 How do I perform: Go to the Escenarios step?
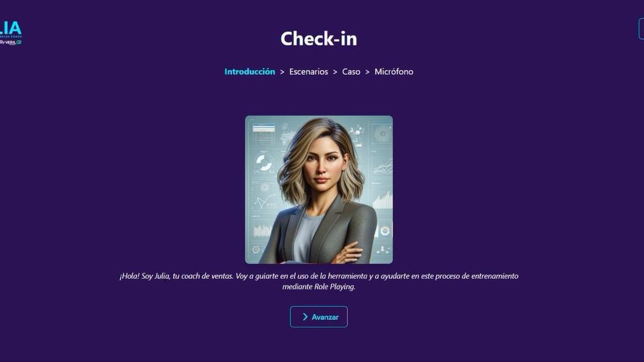(x=309, y=72)
